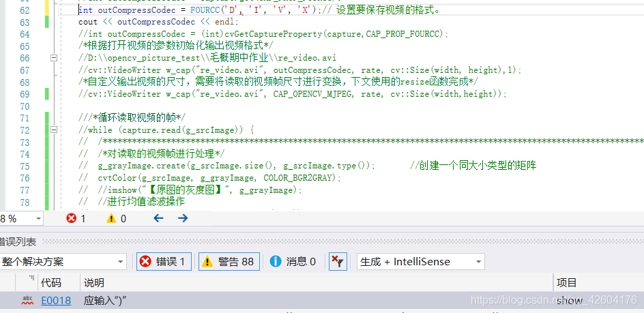Click the commented path line with 毛概期中作业
The image size is (644, 313).
207,58
